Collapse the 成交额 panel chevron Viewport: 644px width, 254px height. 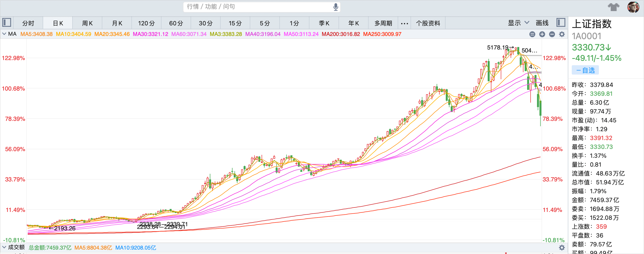pyautogui.click(x=4, y=247)
